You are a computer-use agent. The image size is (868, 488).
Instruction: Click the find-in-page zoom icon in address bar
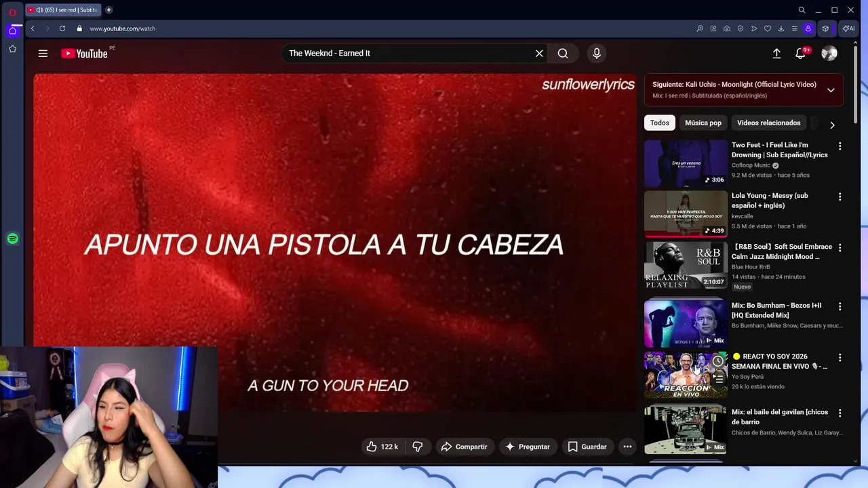pos(700,28)
